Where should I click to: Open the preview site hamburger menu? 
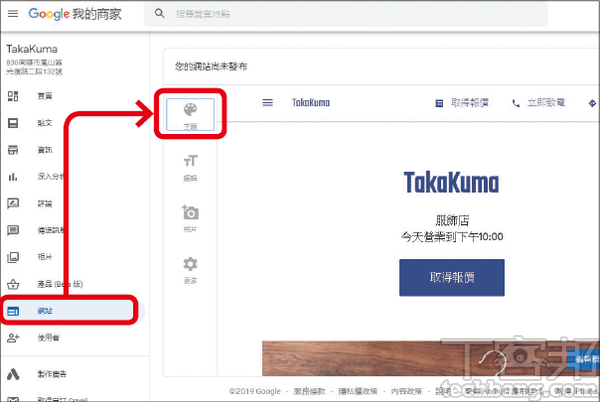click(x=267, y=103)
